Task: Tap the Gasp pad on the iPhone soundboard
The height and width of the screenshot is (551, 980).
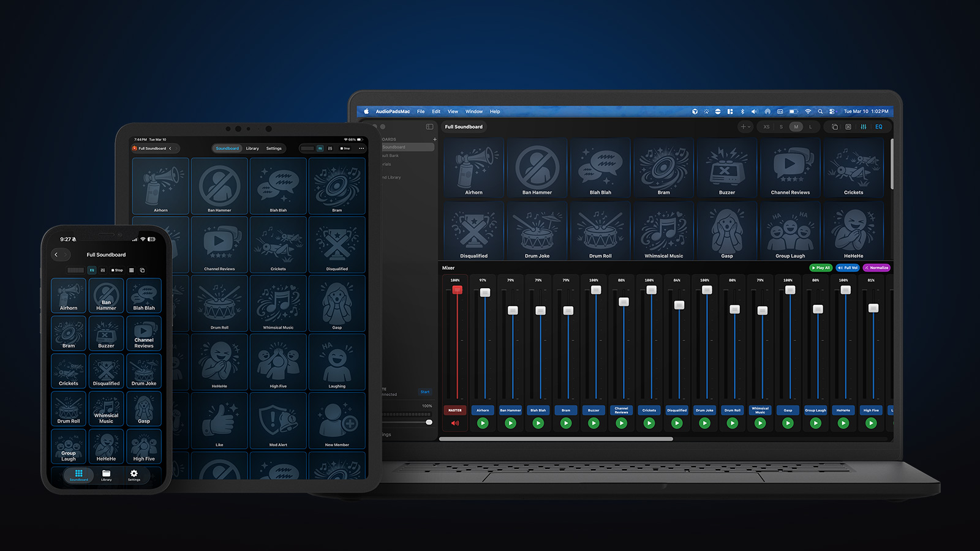Action: click(x=144, y=408)
